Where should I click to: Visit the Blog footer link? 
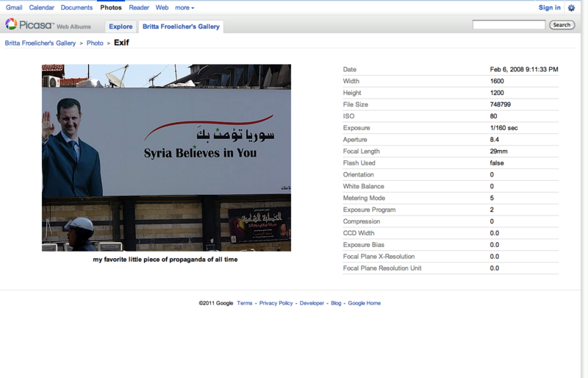coord(336,303)
